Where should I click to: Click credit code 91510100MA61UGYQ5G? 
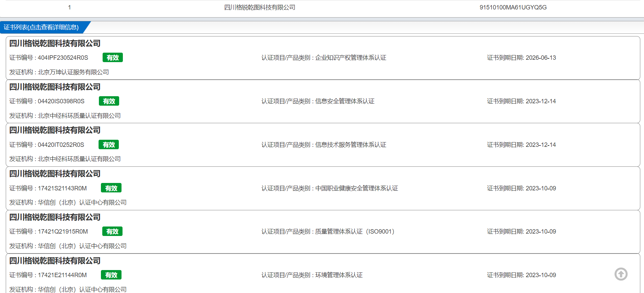513,7
